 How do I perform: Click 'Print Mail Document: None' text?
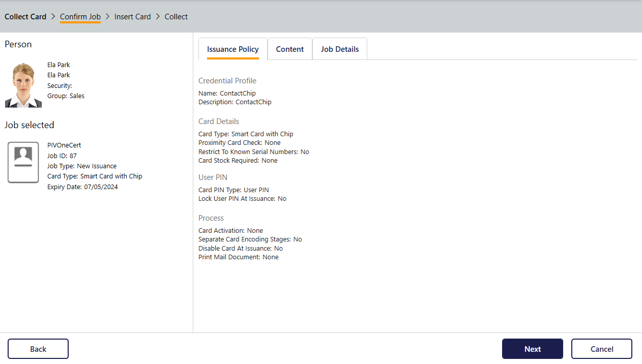click(239, 257)
